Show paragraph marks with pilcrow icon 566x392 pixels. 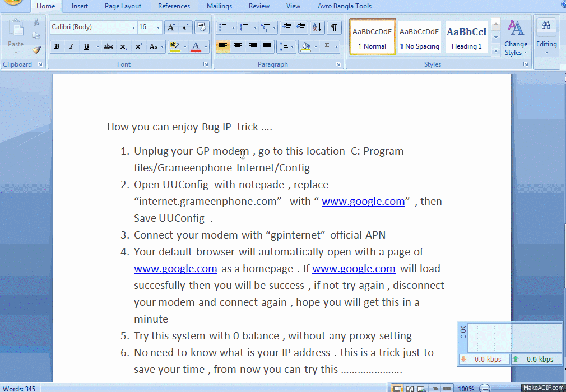334,27
